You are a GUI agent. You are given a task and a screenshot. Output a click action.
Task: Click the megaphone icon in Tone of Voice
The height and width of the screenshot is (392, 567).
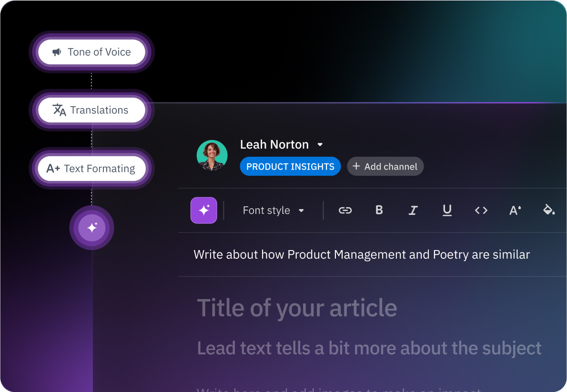point(57,52)
